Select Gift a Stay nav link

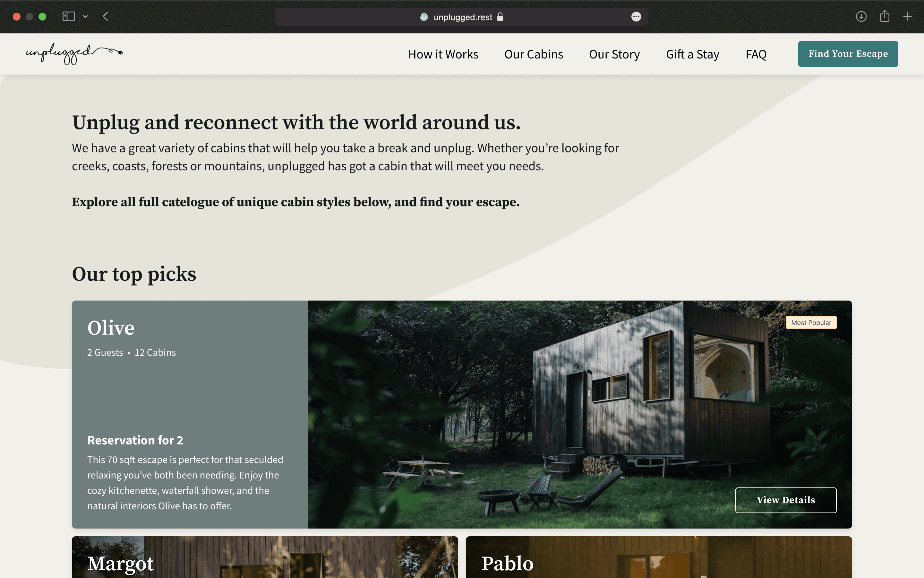[693, 54]
